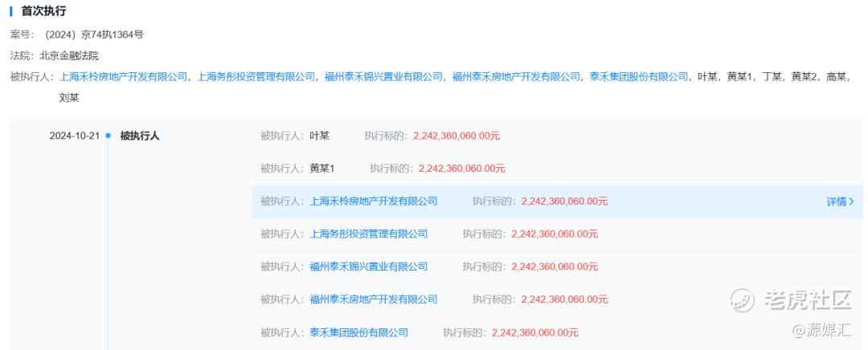The width and height of the screenshot is (868, 350).
Task: Click the 首次执行 section heading
Action: [43, 11]
